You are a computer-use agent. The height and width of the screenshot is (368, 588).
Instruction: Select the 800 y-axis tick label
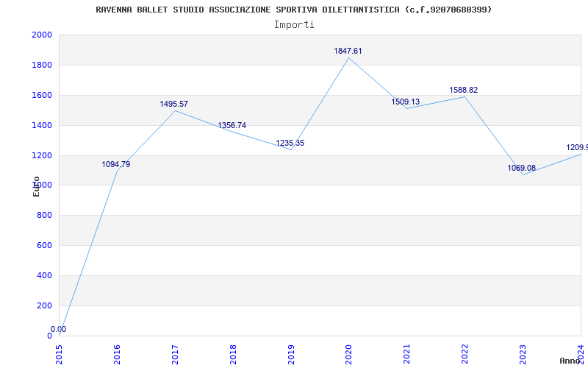[x=44, y=215]
